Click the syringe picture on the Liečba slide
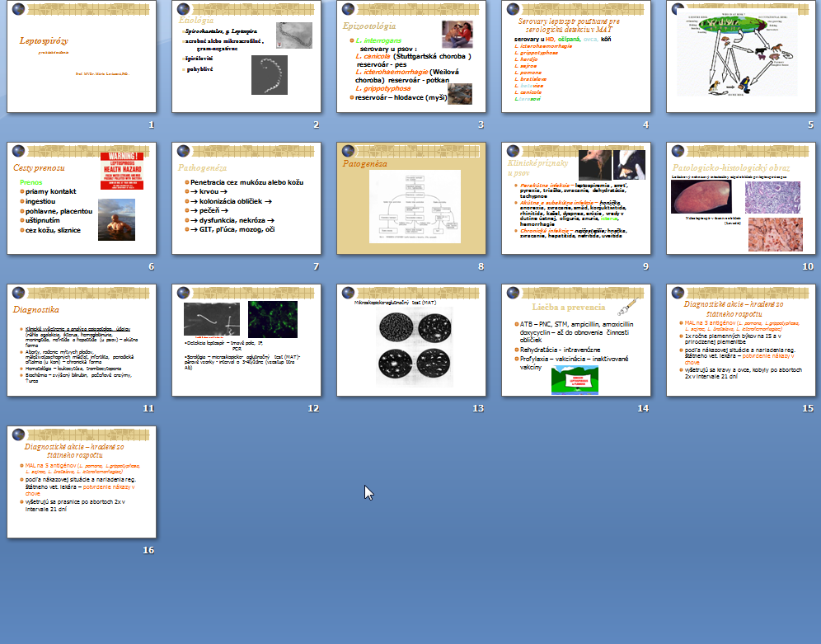The image size is (821, 644). tap(628, 307)
